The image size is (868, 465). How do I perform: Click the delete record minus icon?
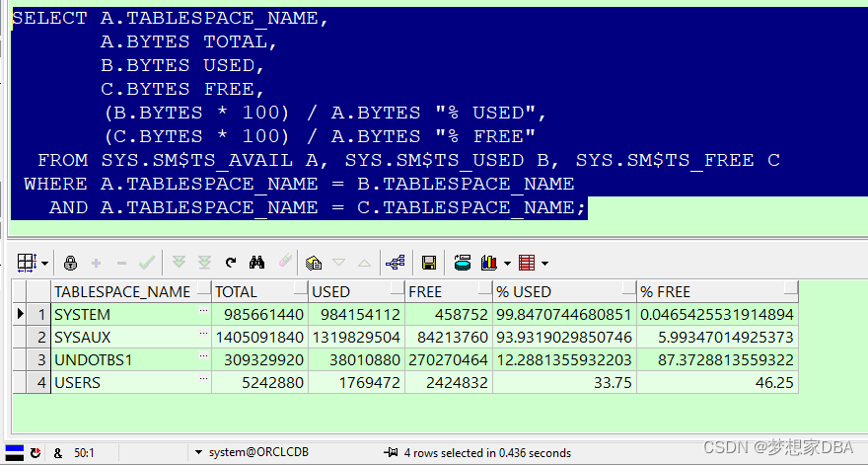point(121,263)
